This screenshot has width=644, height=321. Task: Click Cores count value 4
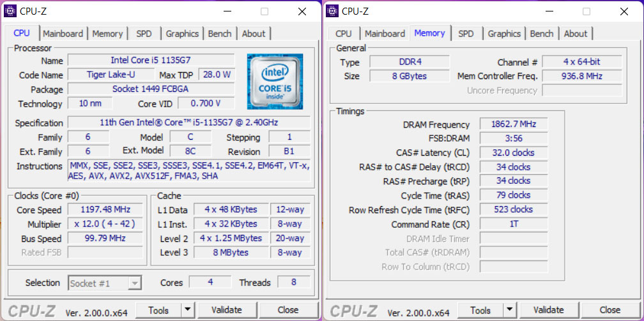(x=210, y=283)
